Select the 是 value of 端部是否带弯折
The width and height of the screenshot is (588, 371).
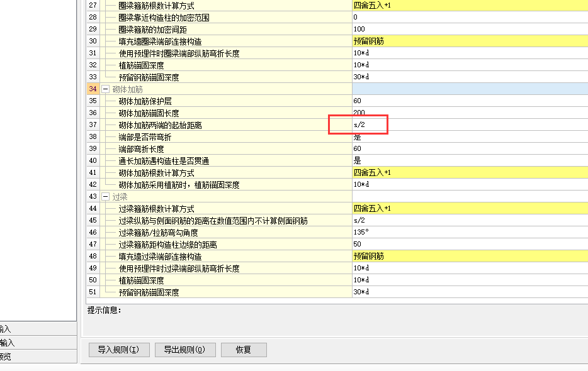357,137
